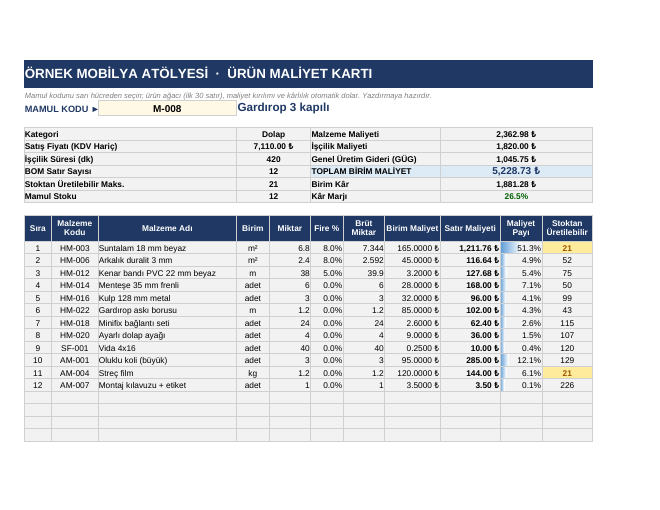Click the row cost 1,211.76 ₺

point(470,248)
